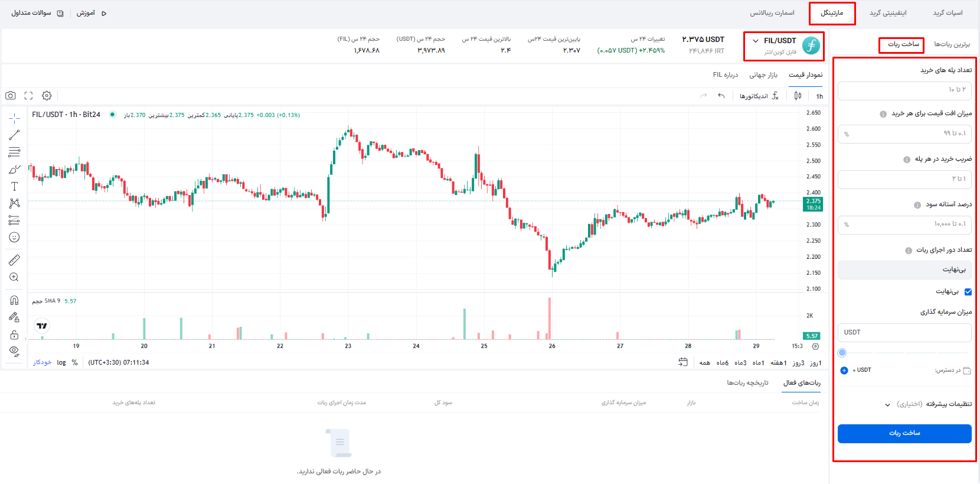Open the bot history tab
This screenshot has width=980, height=484.
[x=747, y=383]
